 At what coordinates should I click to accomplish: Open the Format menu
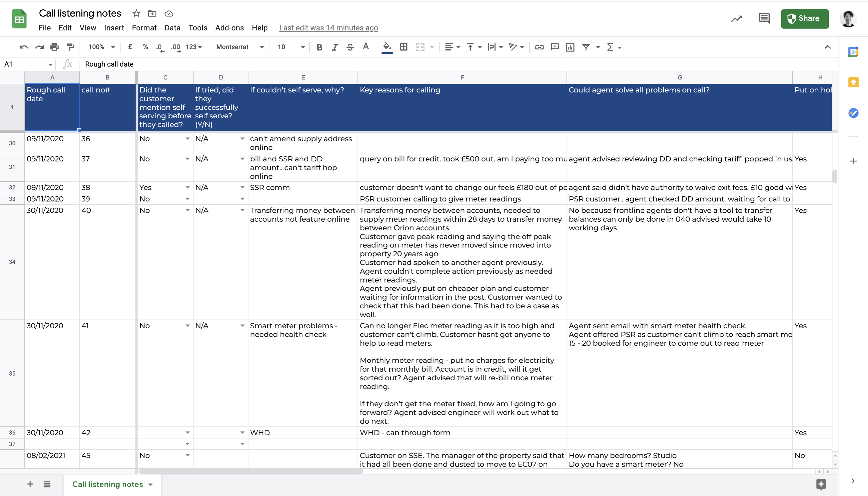(x=143, y=28)
